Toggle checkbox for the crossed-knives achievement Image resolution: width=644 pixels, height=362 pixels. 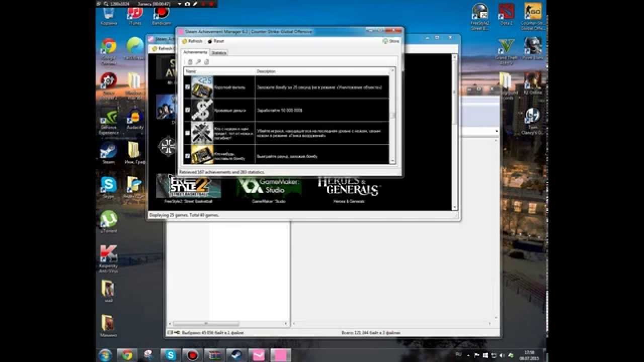(188, 133)
